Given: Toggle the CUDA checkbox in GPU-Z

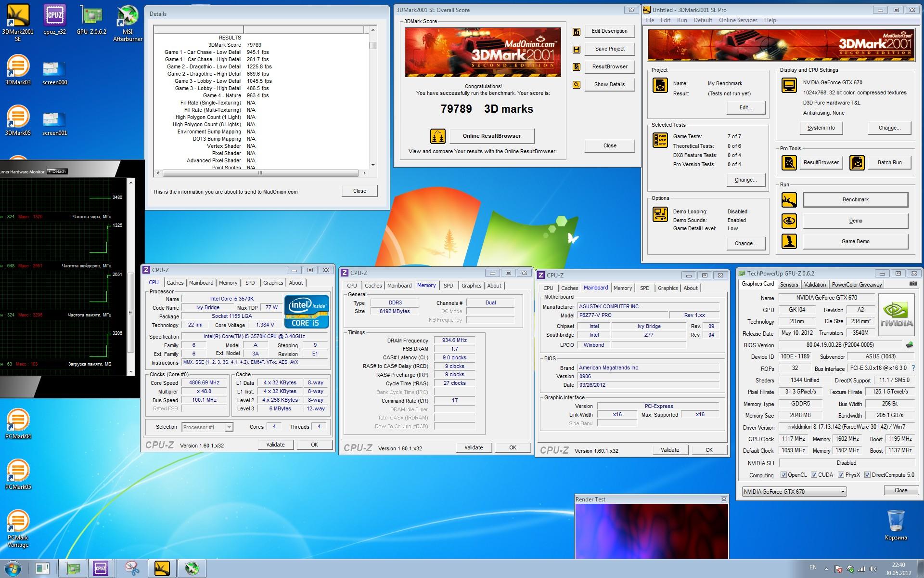Looking at the screenshot, I should (x=814, y=475).
